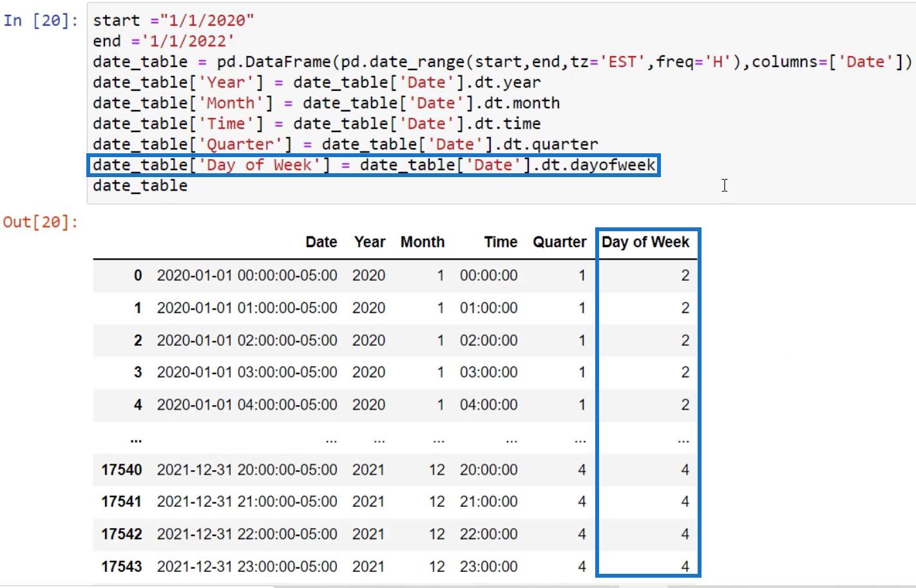Click Day of Week value in row 3
The height and width of the screenshot is (588, 916).
coord(685,372)
